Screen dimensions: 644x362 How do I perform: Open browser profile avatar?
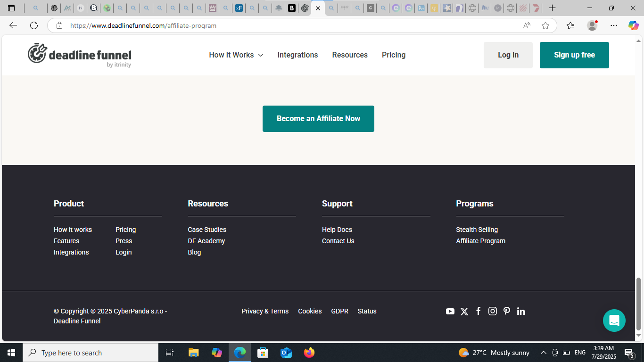tap(592, 25)
